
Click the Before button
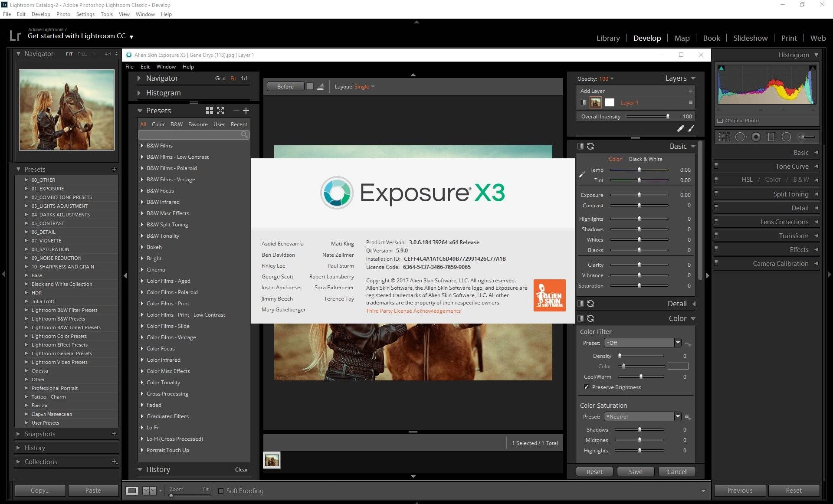point(285,87)
